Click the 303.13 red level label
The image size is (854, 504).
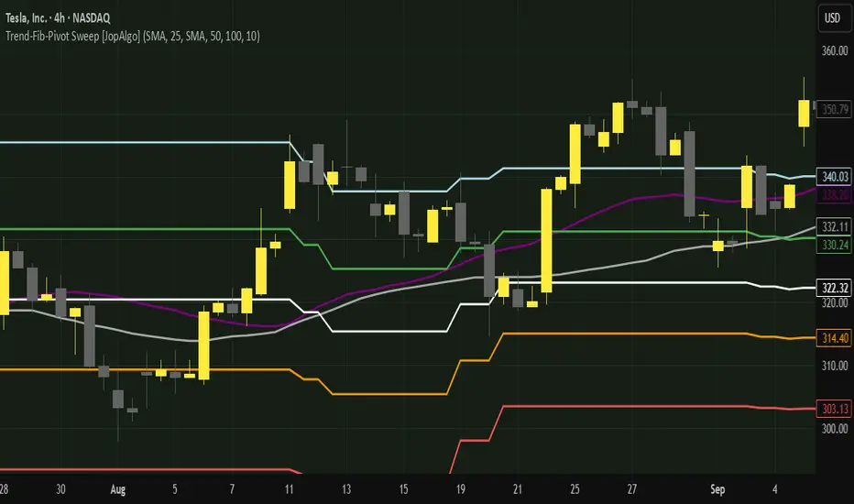pos(835,410)
